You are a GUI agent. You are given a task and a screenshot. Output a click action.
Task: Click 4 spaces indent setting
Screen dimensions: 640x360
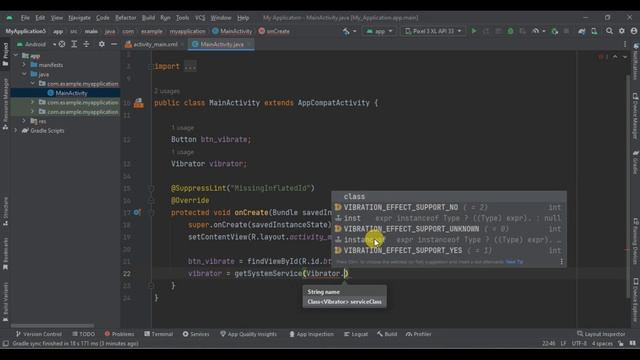602,344
